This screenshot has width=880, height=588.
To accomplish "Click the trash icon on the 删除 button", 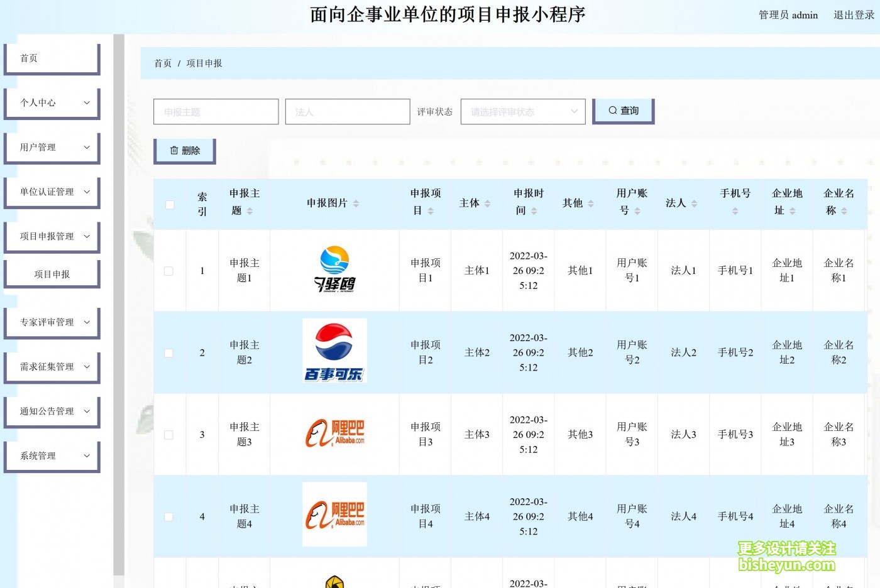I will click(x=174, y=150).
